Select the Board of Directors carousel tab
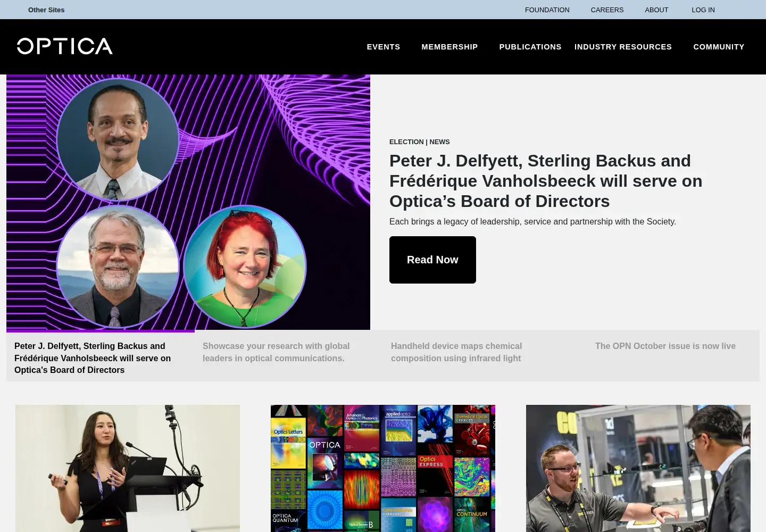The image size is (766, 532). (101, 358)
